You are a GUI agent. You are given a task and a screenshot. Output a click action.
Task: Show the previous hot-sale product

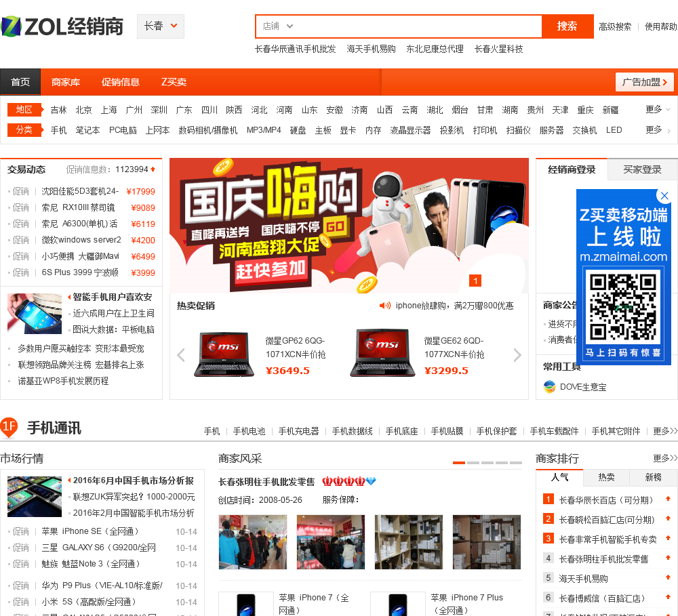181,355
